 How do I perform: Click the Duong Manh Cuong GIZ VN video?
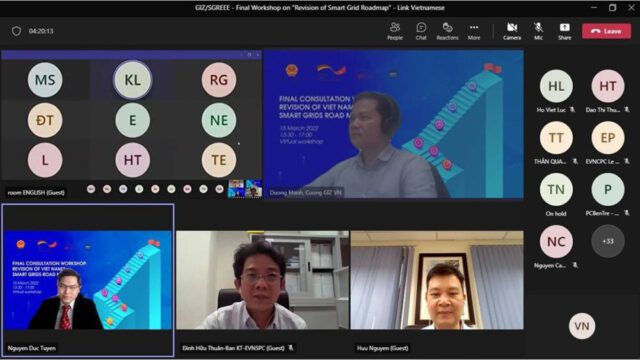pyautogui.click(x=393, y=124)
